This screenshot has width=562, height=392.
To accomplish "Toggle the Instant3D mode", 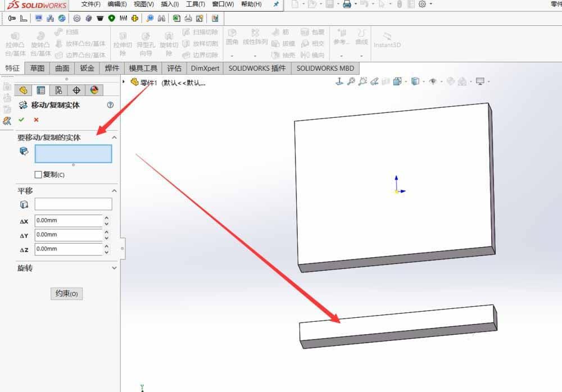I will 387,44.
